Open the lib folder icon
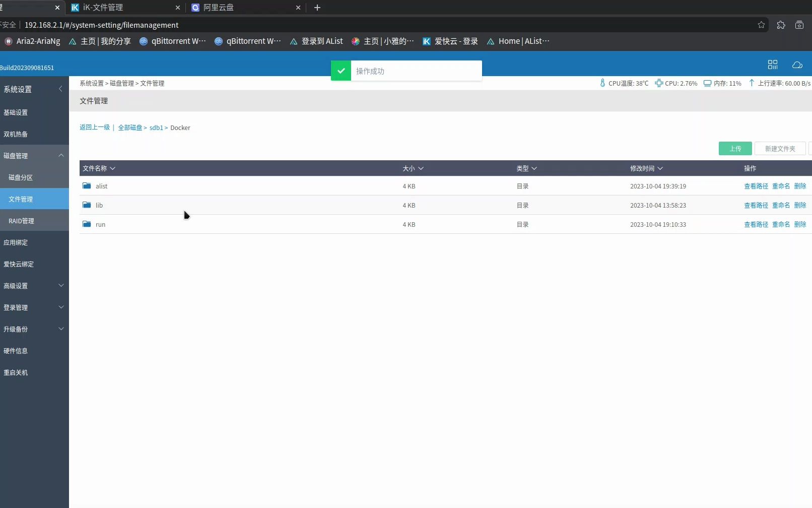The height and width of the screenshot is (508, 812). 87,205
